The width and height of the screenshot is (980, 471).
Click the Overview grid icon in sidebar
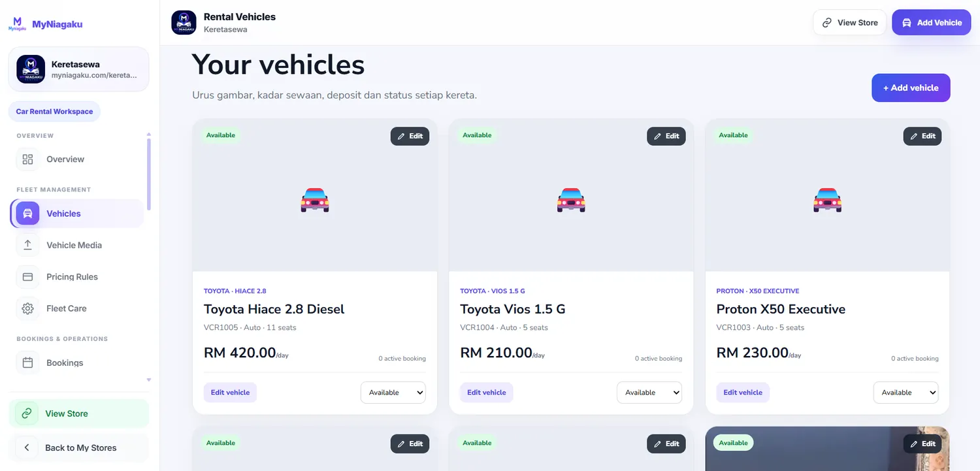27,159
